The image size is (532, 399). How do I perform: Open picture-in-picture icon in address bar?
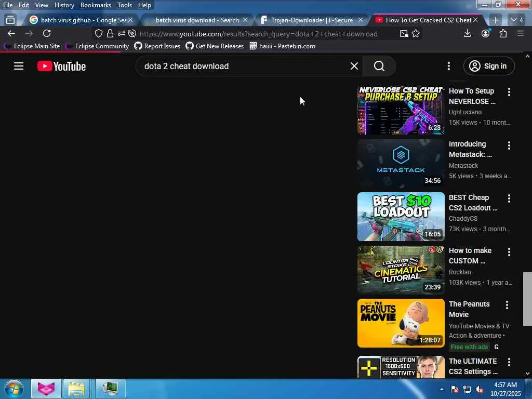[x=404, y=33]
